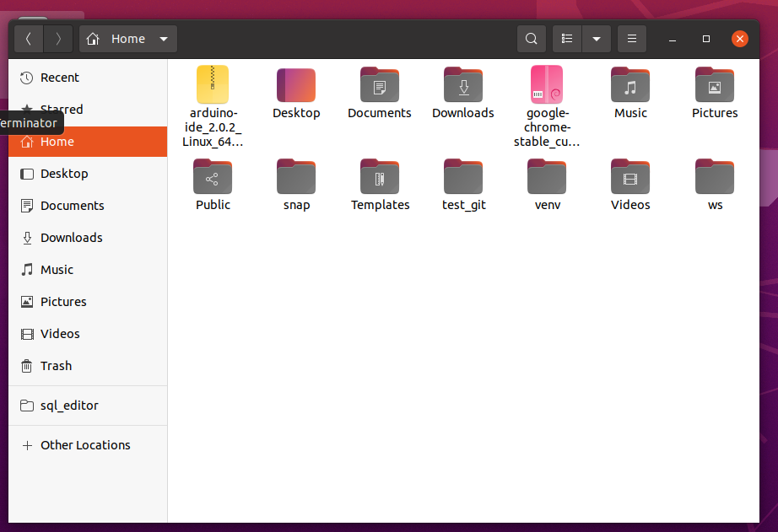Close the Files window
The image size is (778, 532).
740,39
